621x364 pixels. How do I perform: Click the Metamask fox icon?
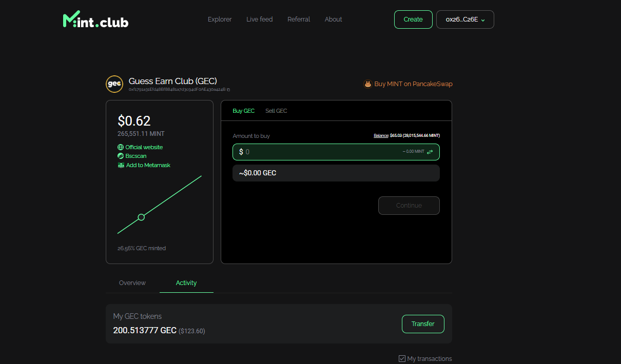(x=121, y=165)
